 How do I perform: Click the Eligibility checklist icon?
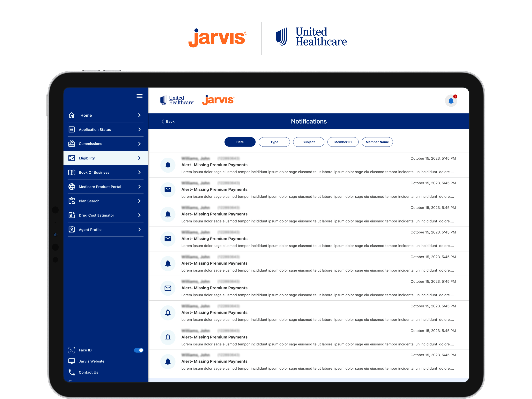(72, 158)
